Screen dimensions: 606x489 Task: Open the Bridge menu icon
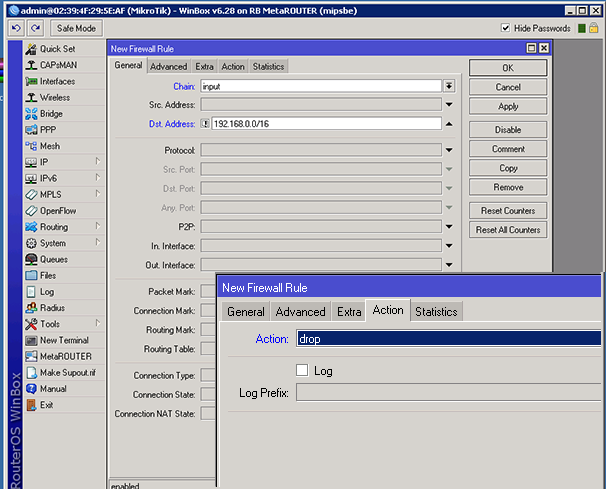pyautogui.click(x=31, y=114)
